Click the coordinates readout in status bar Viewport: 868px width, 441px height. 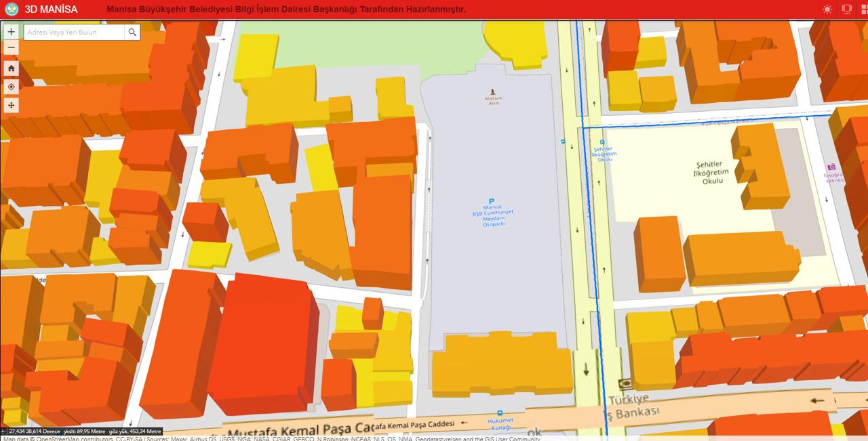click(x=34, y=431)
